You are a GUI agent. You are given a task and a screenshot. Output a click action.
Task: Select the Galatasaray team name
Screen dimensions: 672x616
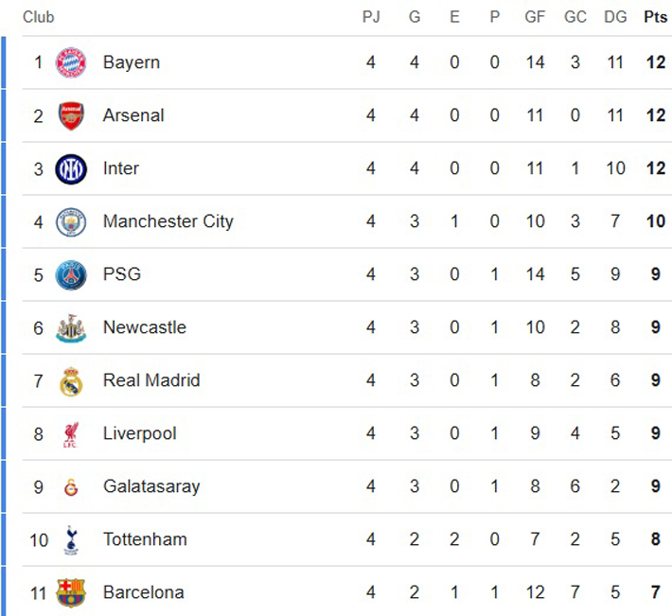tap(151, 486)
